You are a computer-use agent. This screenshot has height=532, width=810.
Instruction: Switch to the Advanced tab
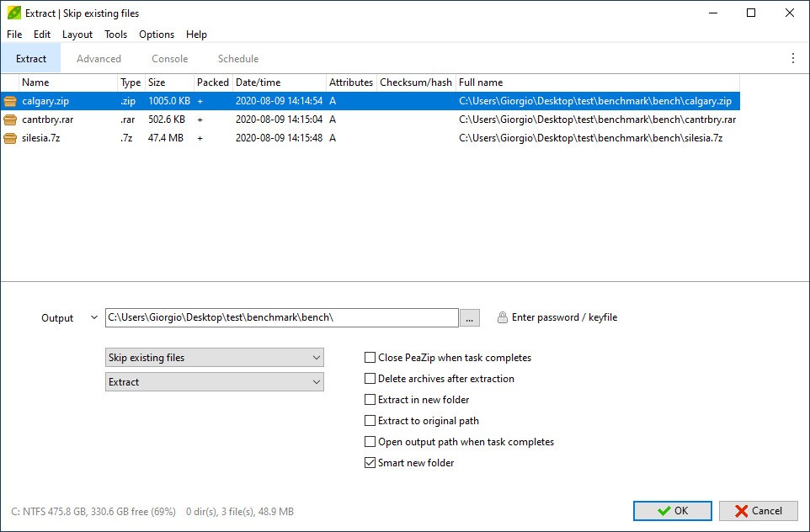click(99, 58)
